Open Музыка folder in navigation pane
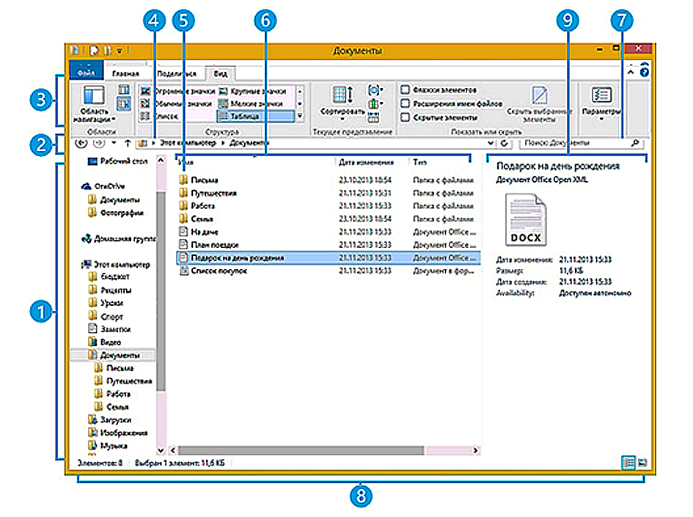Viewport: 693px width, 517px height. click(108, 446)
